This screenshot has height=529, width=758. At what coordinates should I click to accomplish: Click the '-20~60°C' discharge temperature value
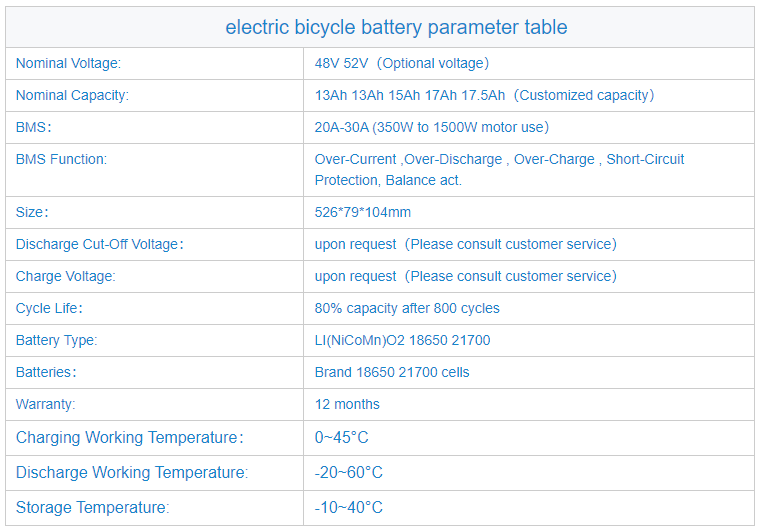(349, 472)
